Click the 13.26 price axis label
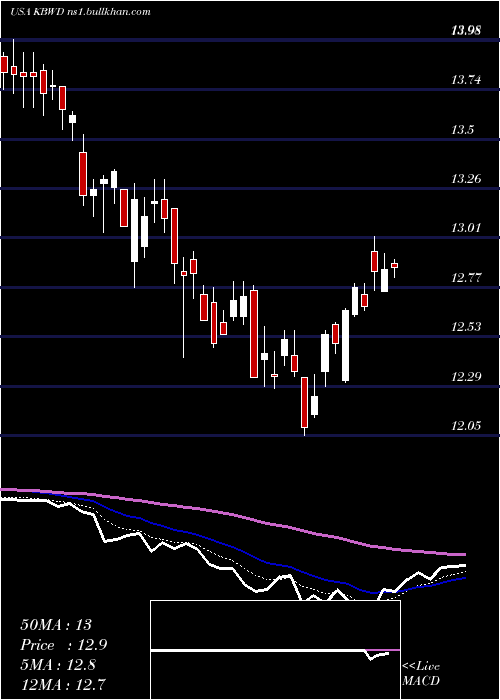The image size is (500, 700). (466, 179)
